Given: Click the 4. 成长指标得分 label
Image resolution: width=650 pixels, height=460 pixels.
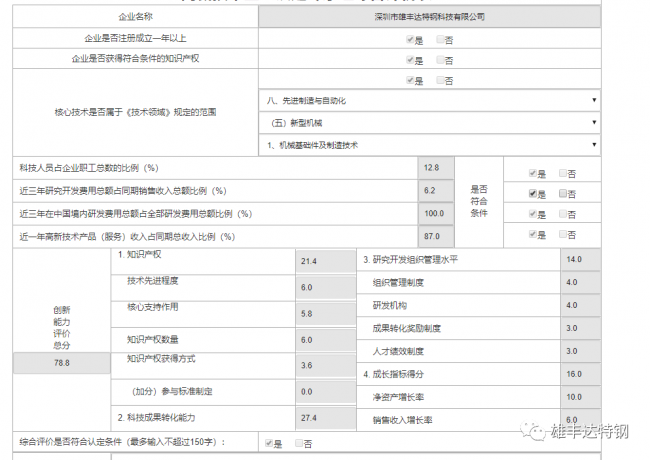Looking at the screenshot, I should coord(393,374).
